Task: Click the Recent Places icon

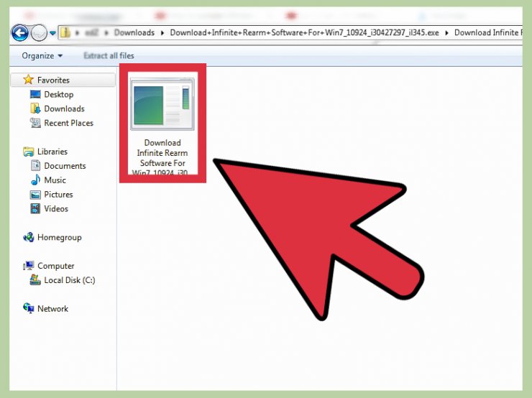Action: [35, 123]
